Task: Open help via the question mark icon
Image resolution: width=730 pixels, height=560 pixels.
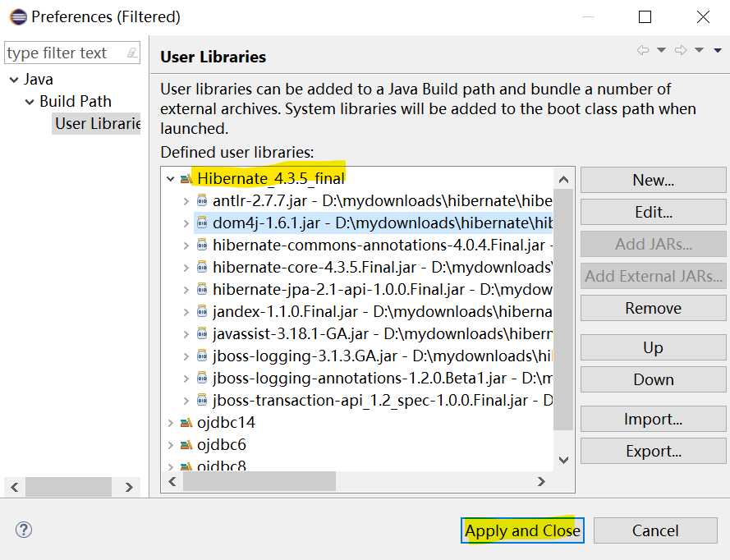Action: click(24, 530)
